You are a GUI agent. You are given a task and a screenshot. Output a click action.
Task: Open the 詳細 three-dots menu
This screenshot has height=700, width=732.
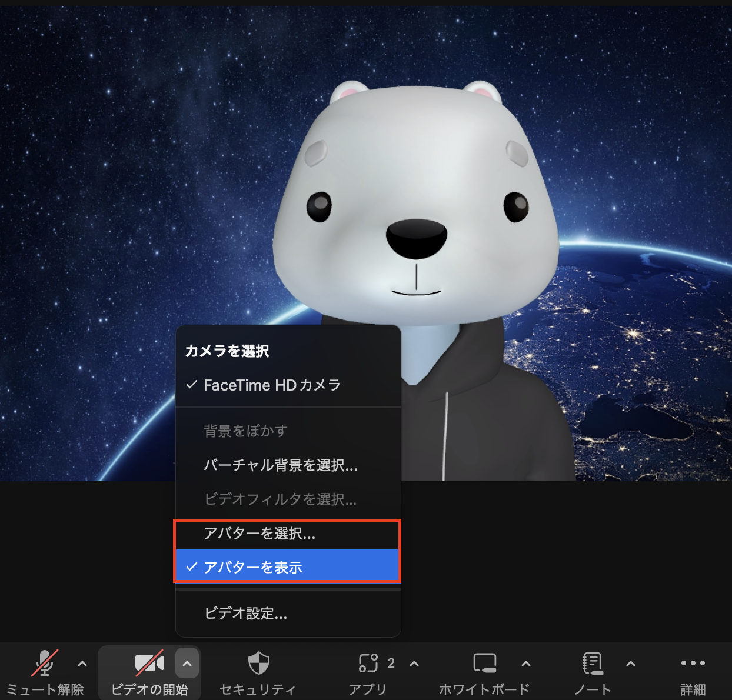(x=693, y=663)
